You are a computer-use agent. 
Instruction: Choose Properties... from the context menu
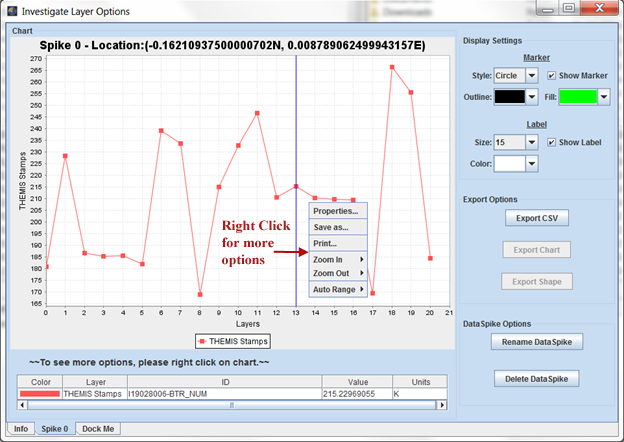click(x=335, y=211)
